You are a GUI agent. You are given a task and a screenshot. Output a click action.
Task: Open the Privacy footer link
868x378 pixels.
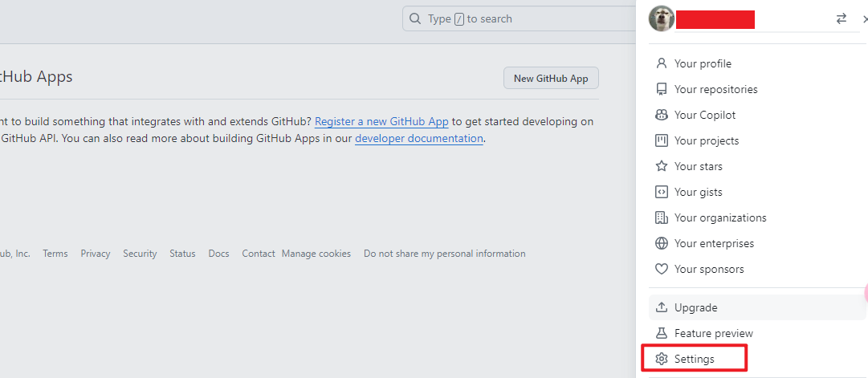pyautogui.click(x=96, y=254)
